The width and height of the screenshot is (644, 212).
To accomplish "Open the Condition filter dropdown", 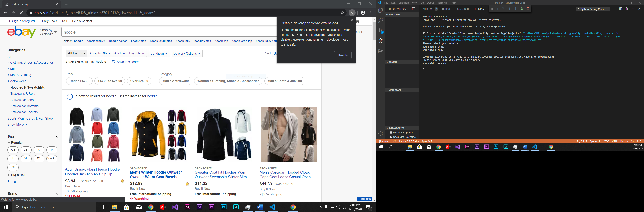I will click(x=159, y=53).
